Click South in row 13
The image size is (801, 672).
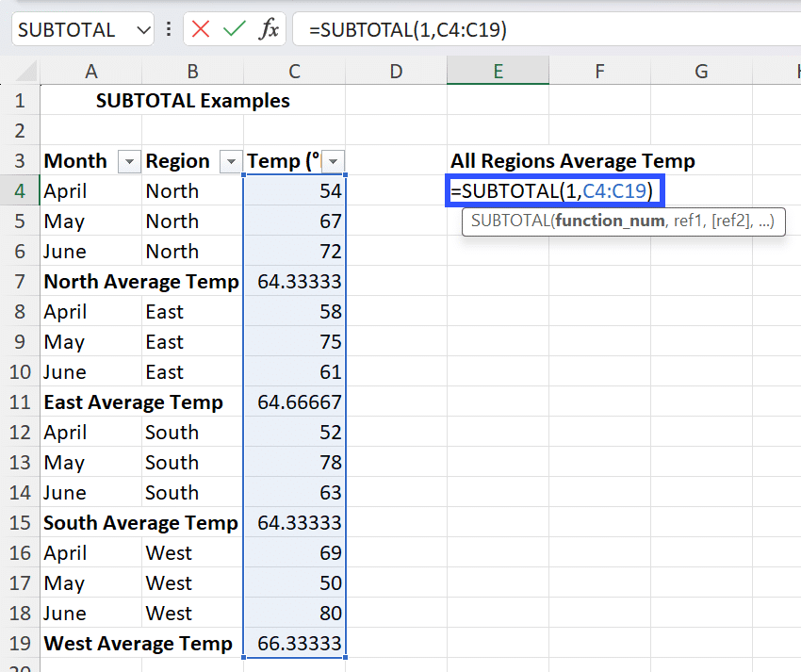pyautogui.click(x=172, y=463)
